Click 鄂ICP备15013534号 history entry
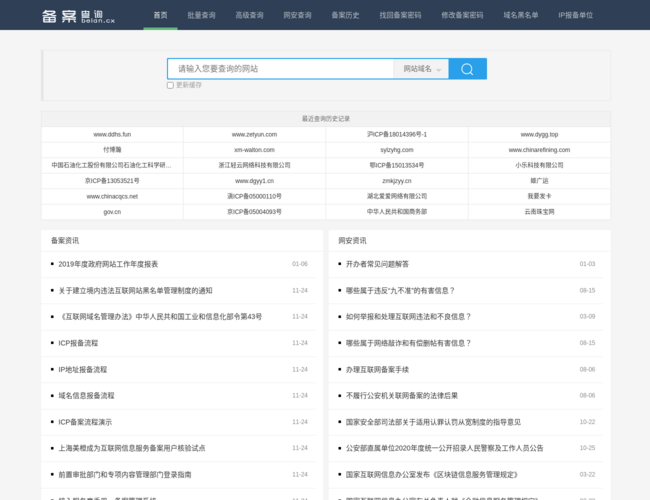 click(397, 165)
